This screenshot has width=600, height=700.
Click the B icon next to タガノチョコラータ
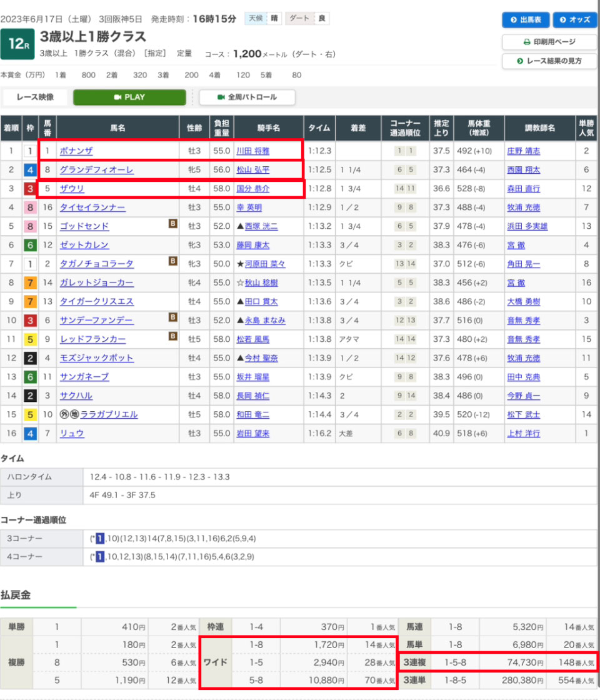click(x=172, y=261)
